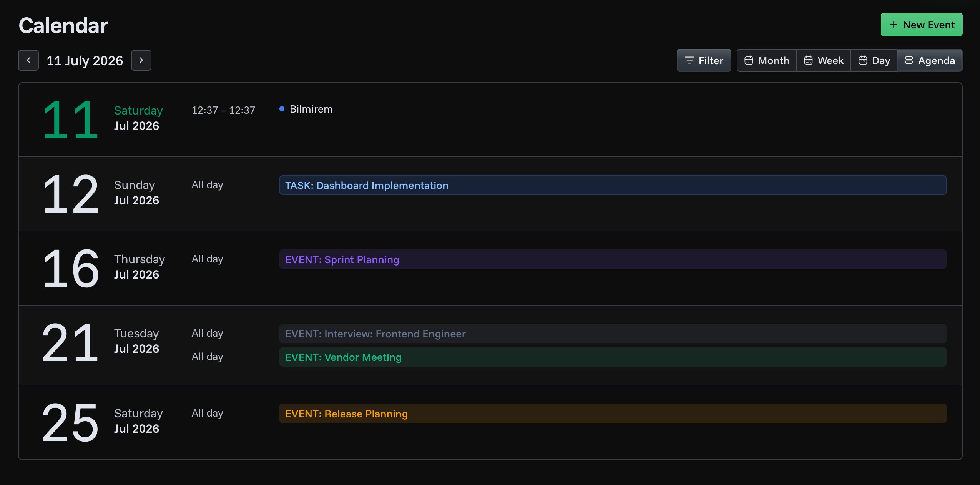This screenshot has width=980, height=485.
Task: Click the blue dot beside Bilmirem
Action: click(282, 109)
